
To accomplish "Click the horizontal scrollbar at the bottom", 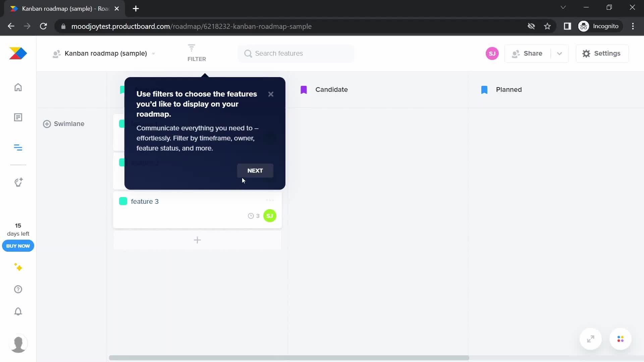I will pyautogui.click(x=289, y=358).
